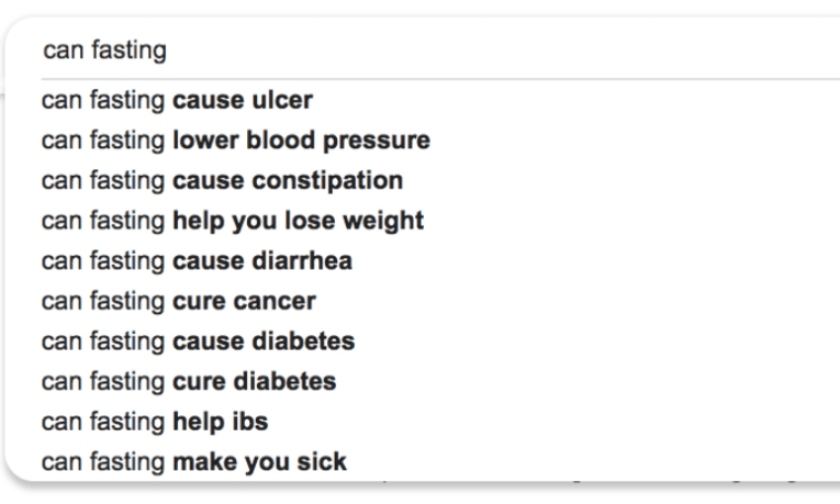This screenshot has width=840, height=504.
Task: Click the 'can fasting help ibs' suggestion
Action: (154, 421)
